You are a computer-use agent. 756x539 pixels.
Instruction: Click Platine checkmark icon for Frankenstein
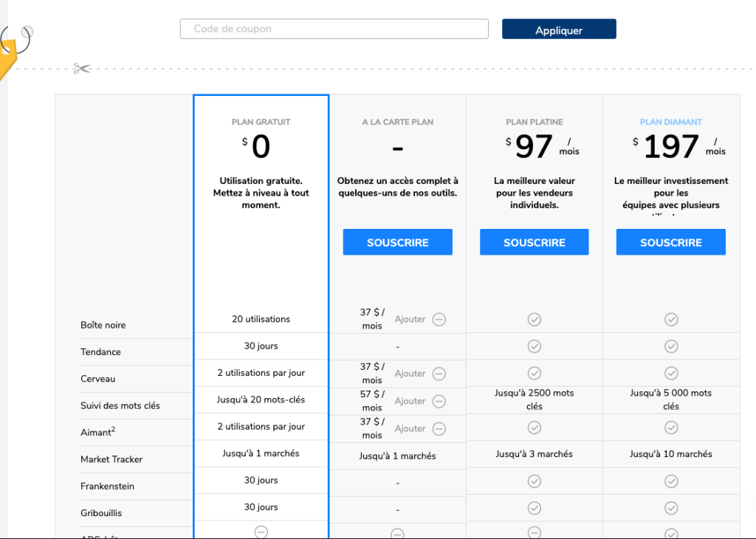(x=535, y=481)
